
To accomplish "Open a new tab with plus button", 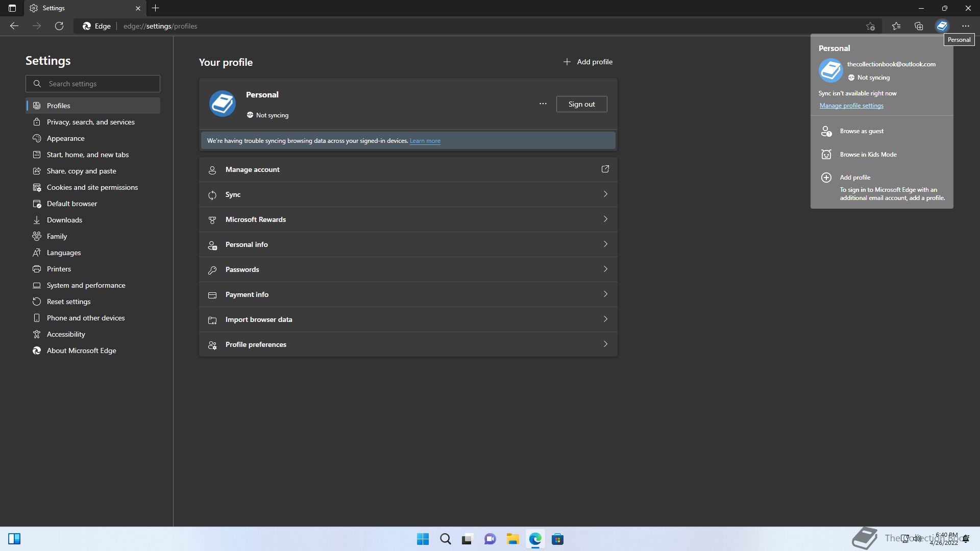I will tap(156, 8).
